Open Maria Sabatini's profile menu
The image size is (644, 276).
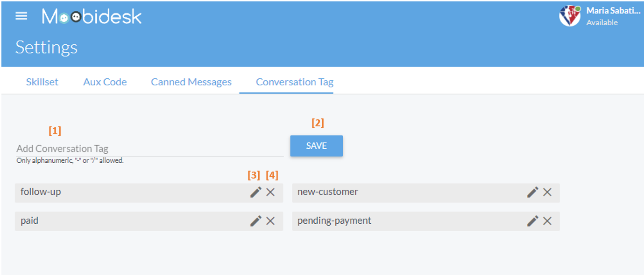pyautogui.click(x=613, y=10)
